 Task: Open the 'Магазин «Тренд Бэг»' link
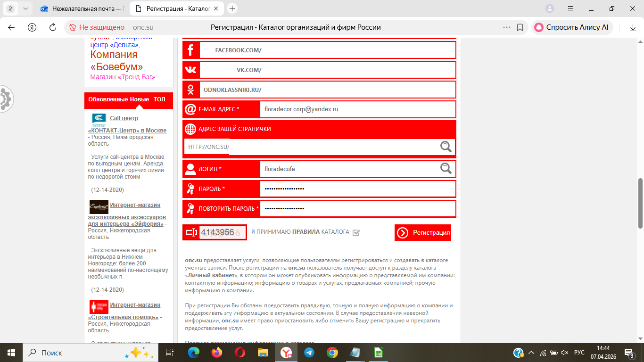[123, 77]
